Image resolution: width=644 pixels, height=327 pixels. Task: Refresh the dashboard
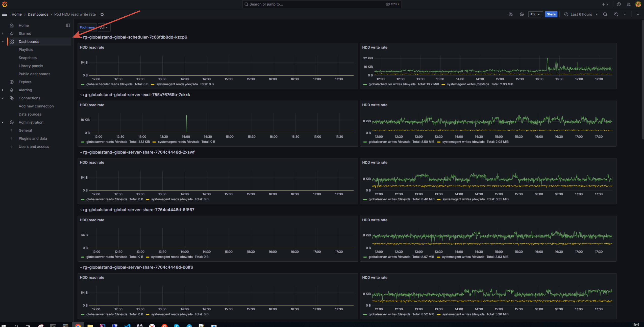616,14
